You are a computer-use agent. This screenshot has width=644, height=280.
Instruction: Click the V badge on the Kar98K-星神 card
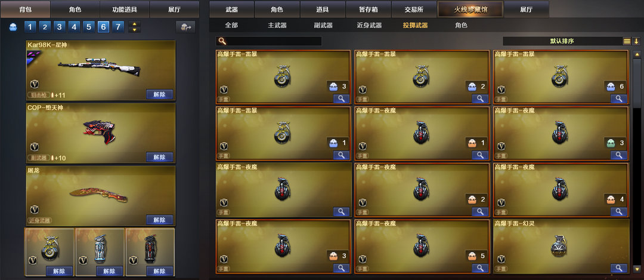pos(35,84)
